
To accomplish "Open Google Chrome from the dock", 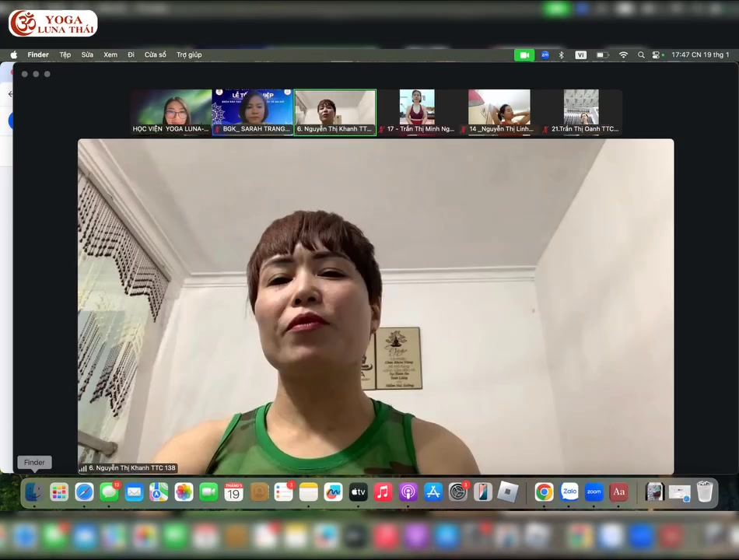I will [x=544, y=492].
